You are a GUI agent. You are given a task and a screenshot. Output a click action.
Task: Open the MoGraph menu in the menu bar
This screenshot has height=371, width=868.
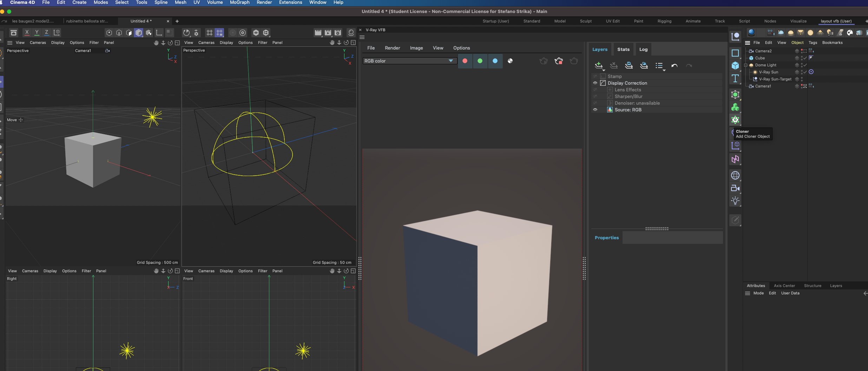point(239,2)
